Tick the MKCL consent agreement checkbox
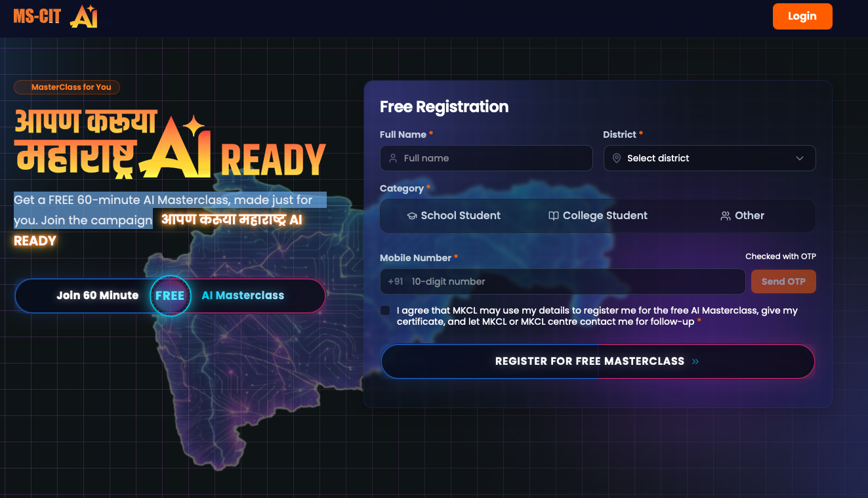The image size is (868, 498). [x=385, y=310]
